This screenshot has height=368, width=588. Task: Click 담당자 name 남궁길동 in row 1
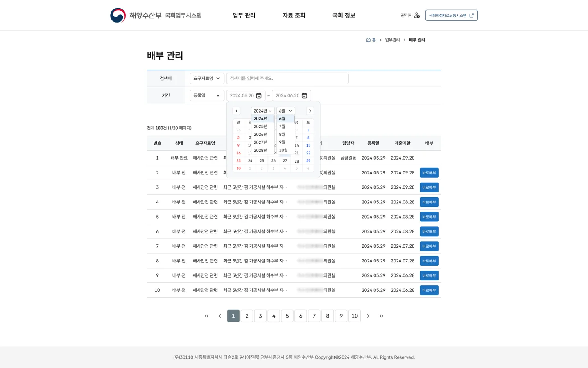pyautogui.click(x=348, y=158)
